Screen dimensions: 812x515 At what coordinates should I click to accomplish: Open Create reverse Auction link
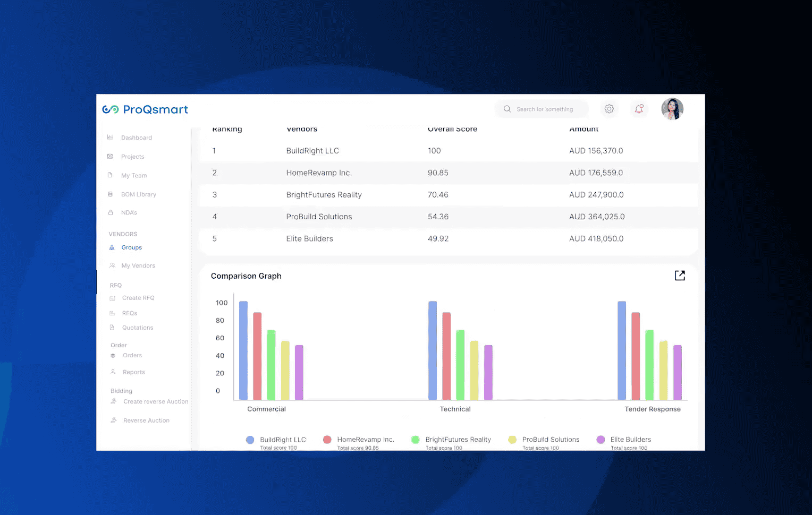click(156, 401)
